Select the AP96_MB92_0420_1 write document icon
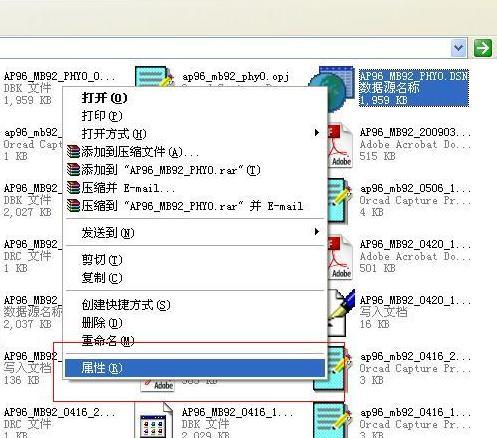The image size is (497, 438). (x=341, y=312)
